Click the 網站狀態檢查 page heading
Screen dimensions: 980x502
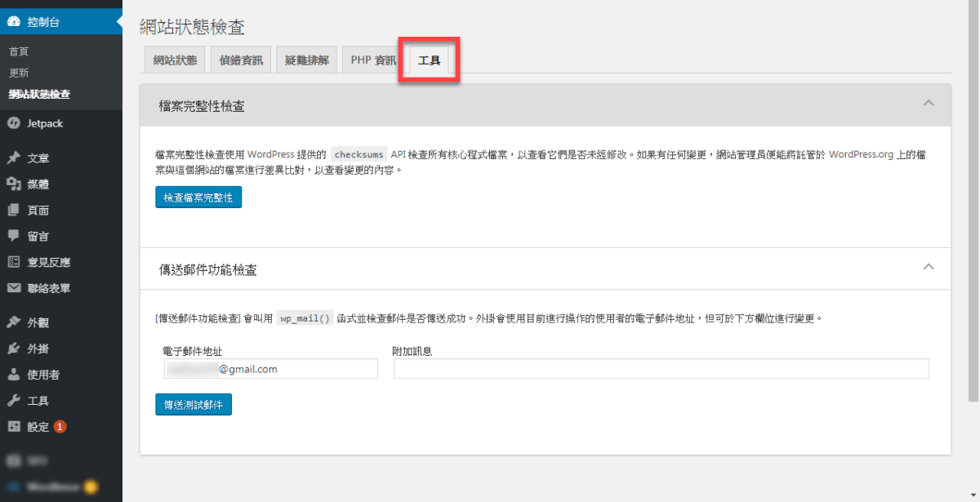point(193,27)
